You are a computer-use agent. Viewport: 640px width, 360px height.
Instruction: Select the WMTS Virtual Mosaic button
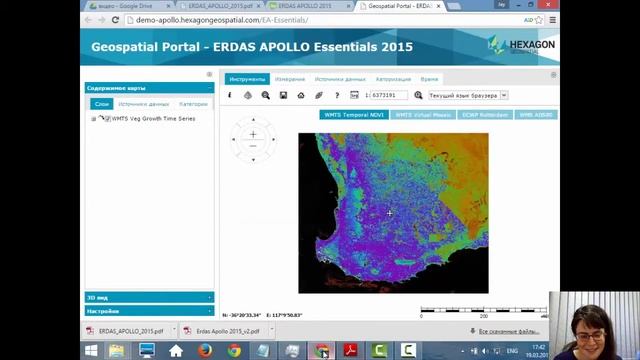point(423,115)
